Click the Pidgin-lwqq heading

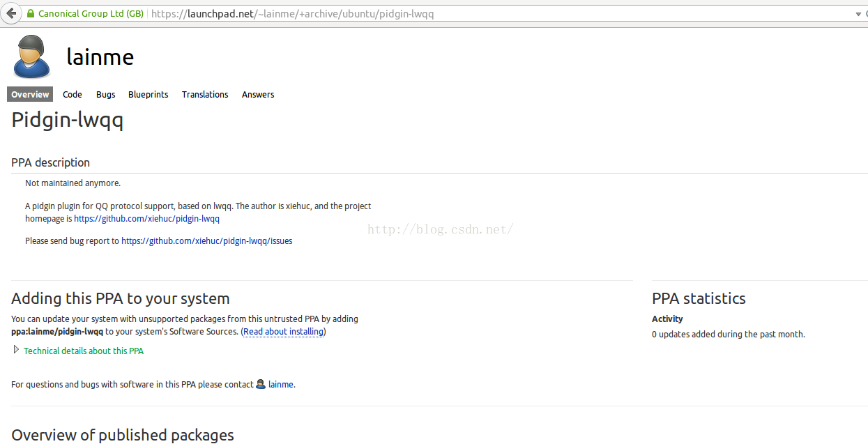pos(68,121)
